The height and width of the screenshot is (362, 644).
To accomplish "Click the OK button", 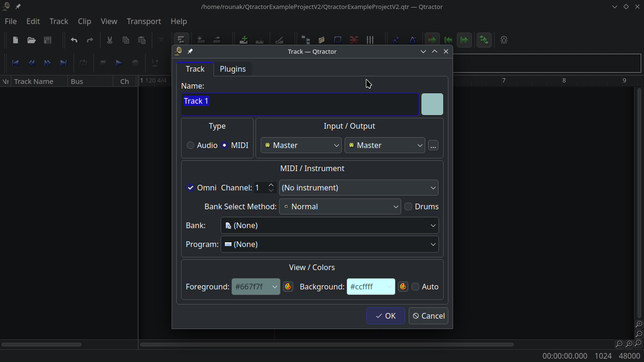I will point(385,316).
